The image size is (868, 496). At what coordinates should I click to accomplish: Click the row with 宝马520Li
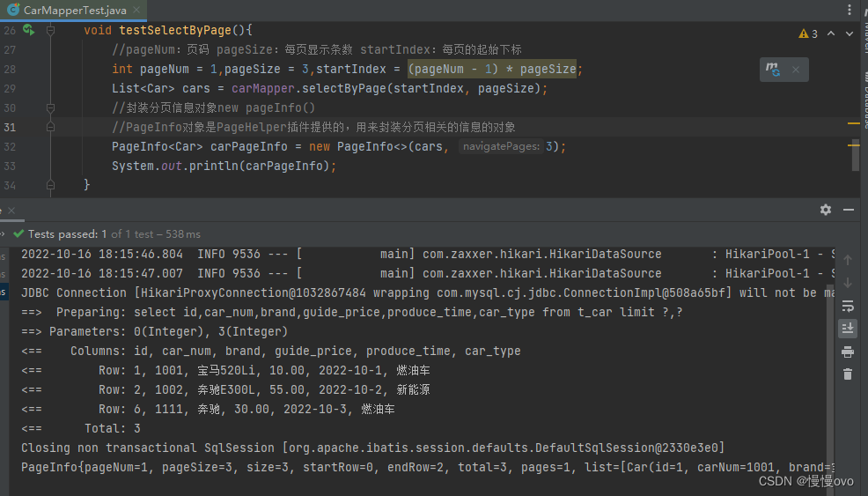[225, 370]
